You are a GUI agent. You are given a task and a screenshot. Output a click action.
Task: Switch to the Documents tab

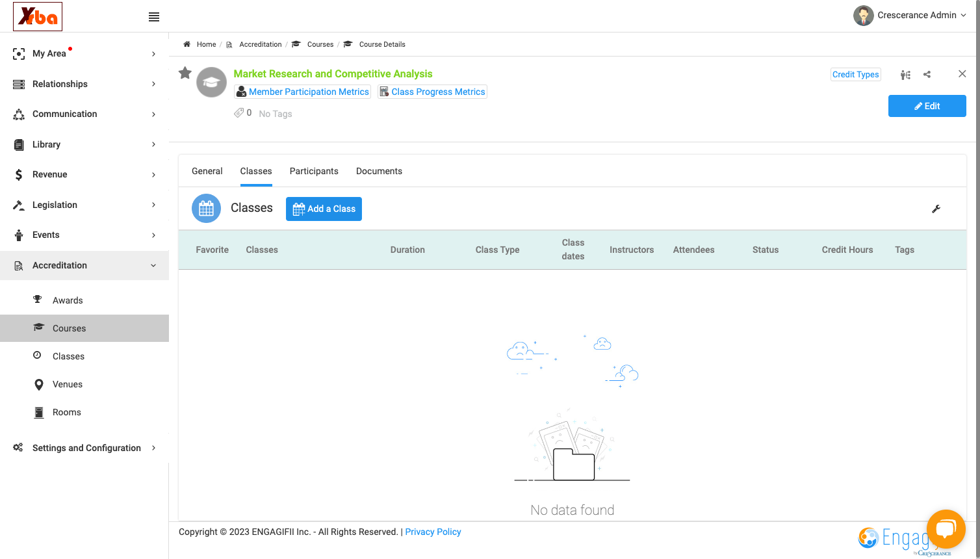379,171
